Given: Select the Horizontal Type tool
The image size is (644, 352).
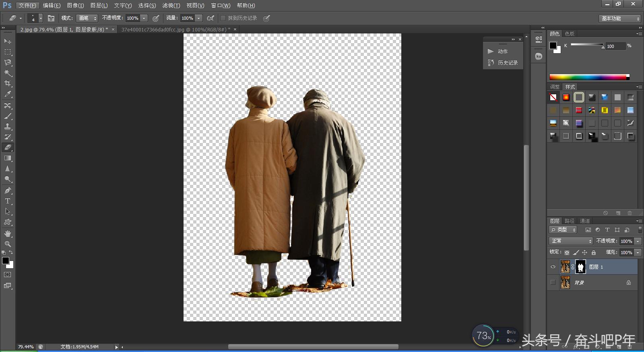Looking at the screenshot, I should pyautogui.click(x=8, y=201).
